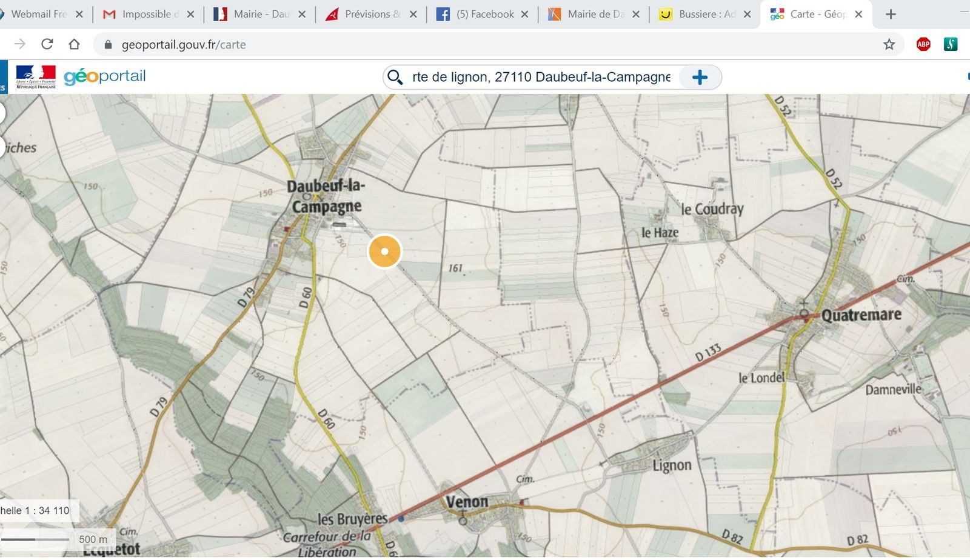Go to the browser home page
This screenshot has width=970, height=560.
[74, 44]
